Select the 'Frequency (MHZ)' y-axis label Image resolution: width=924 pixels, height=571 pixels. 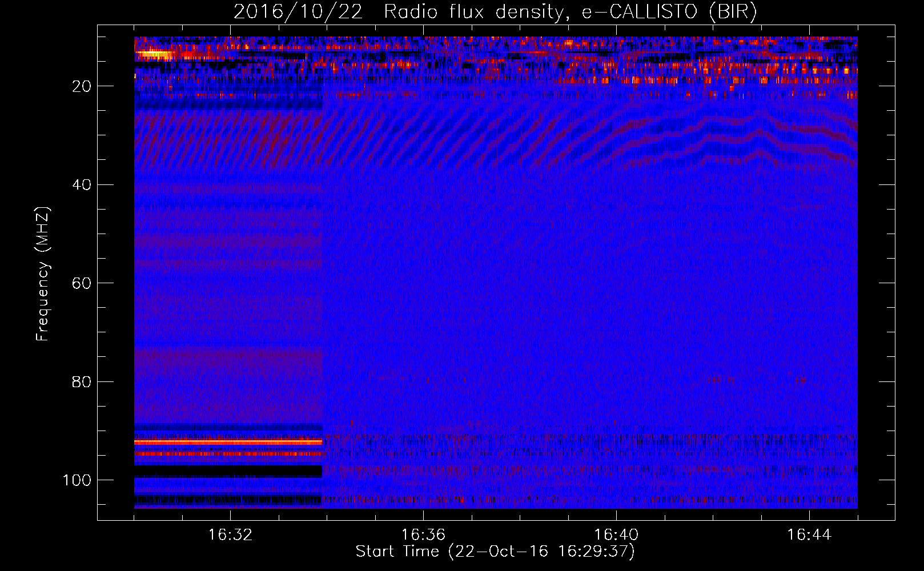click(x=43, y=274)
